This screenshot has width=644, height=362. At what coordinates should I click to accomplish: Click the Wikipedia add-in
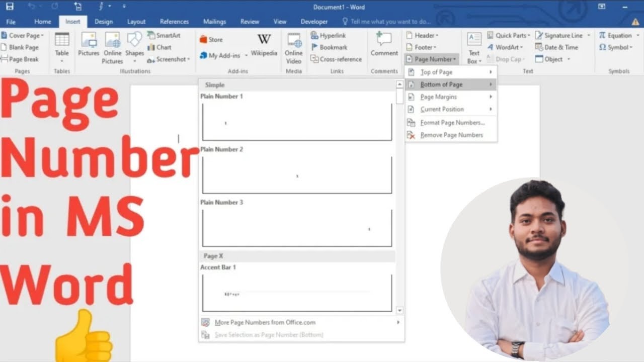[x=264, y=45]
